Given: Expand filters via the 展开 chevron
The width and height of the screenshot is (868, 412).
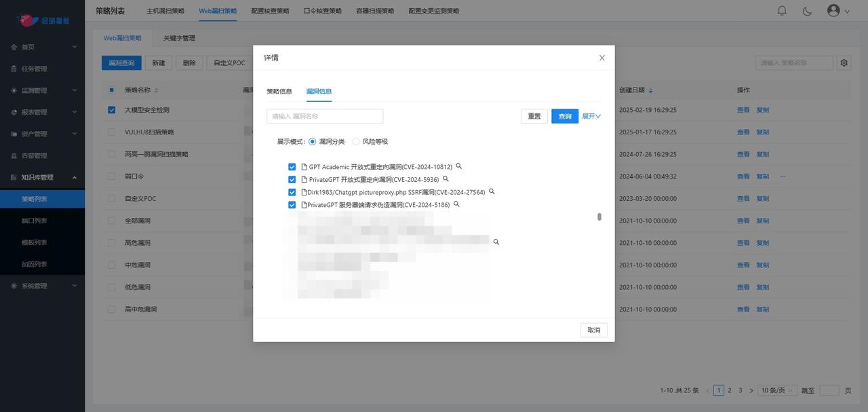Looking at the screenshot, I should 591,115.
